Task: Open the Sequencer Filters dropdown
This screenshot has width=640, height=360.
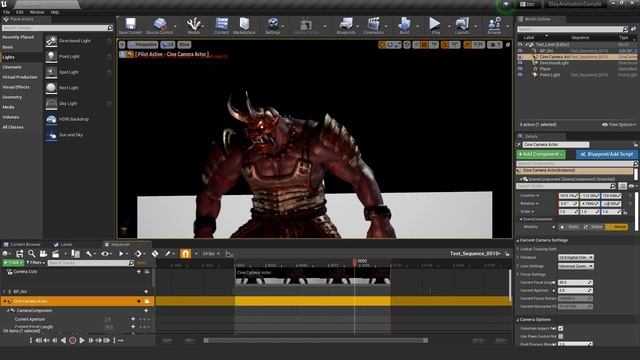Action: 36,263
